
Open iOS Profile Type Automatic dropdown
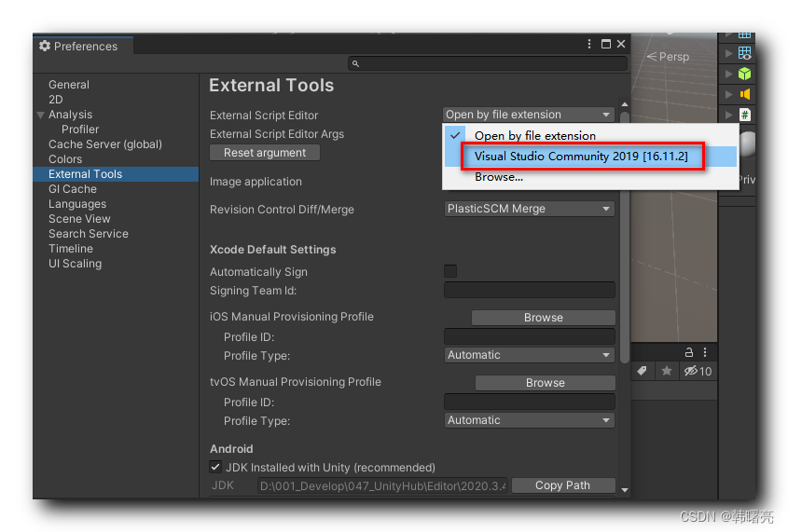(x=530, y=355)
